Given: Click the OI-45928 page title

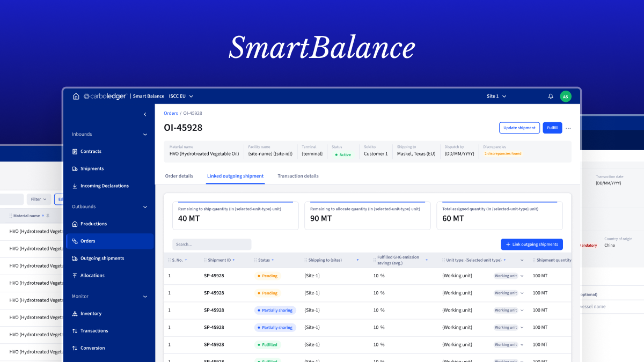Looking at the screenshot, I should coord(183,128).
